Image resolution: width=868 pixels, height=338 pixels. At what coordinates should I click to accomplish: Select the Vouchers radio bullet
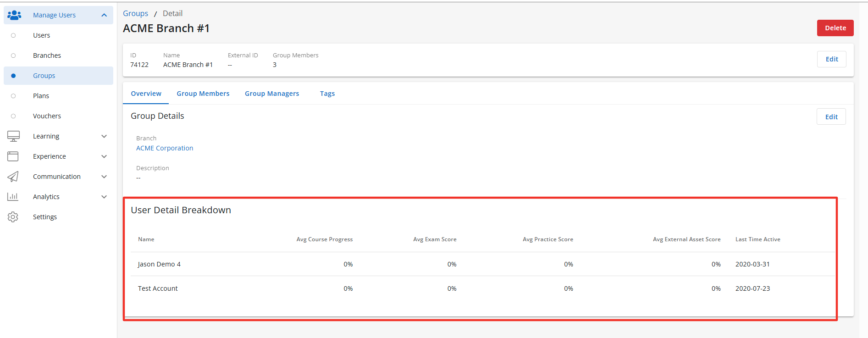pos(13,116)
